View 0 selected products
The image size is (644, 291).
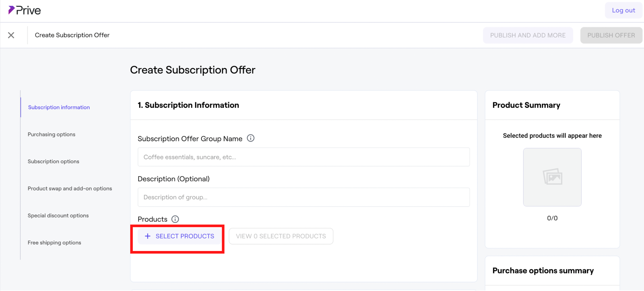[x=281, y=236]
